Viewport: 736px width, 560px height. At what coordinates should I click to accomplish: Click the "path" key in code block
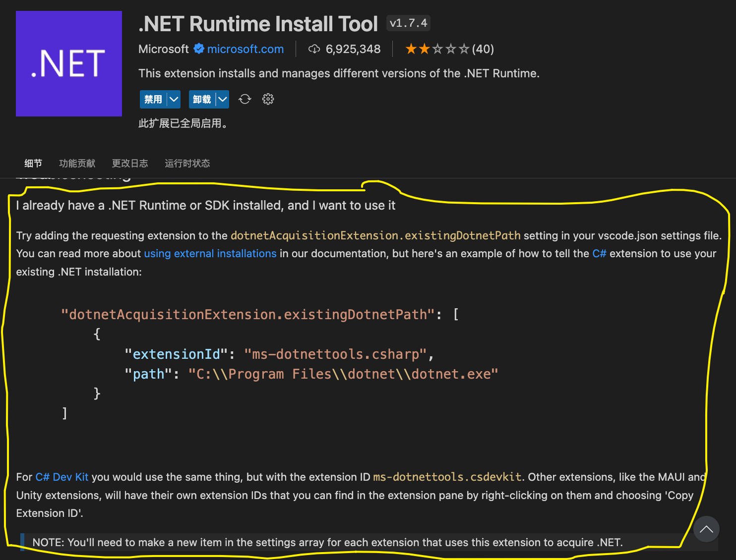148,374
